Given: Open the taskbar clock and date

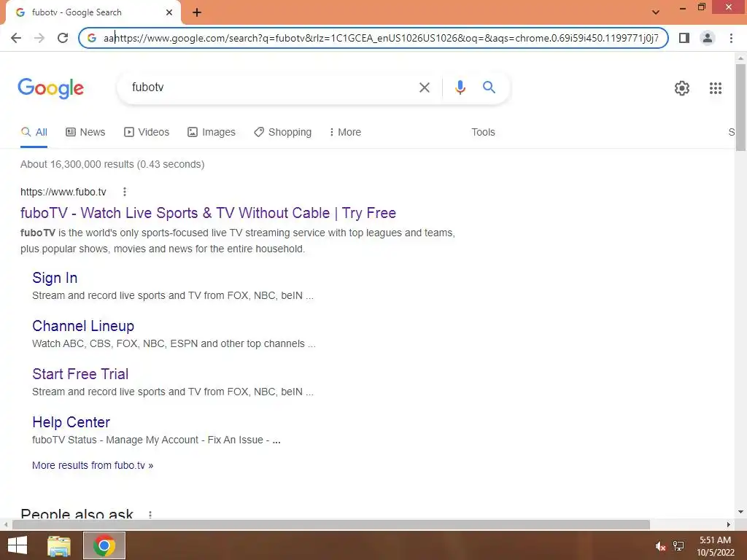Looking at the screenshot, I should (x=715, y=546).
